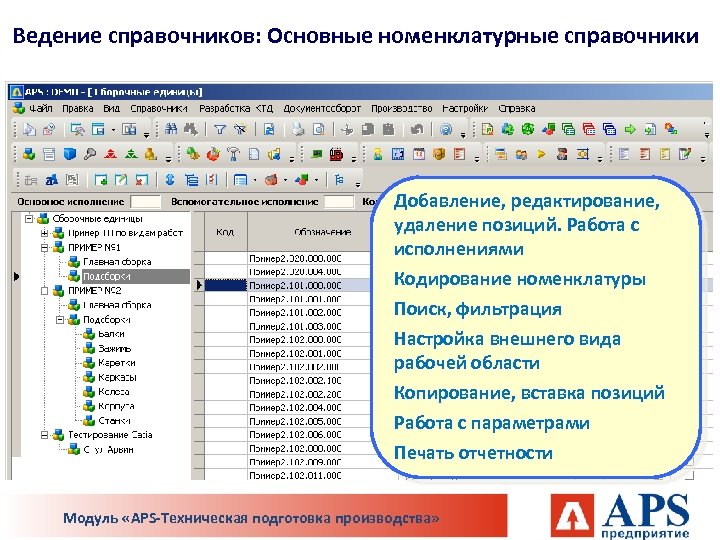Screen dimensions: 720x540
Task: Open the Справка menu
Action: click(517, 109)
